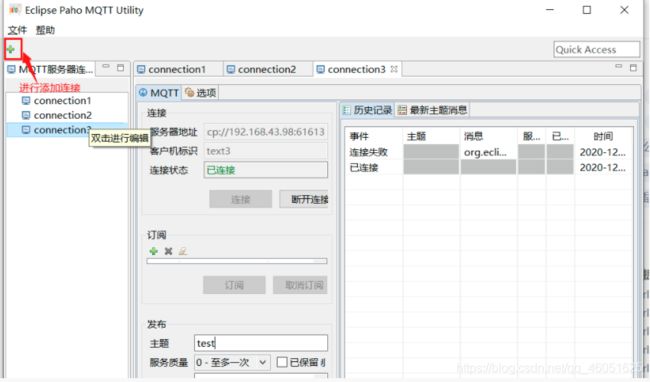The width and height of the screenshot is (650, 382).
Task: Click the connection2 tree item icon
Action: coord(26,115)
